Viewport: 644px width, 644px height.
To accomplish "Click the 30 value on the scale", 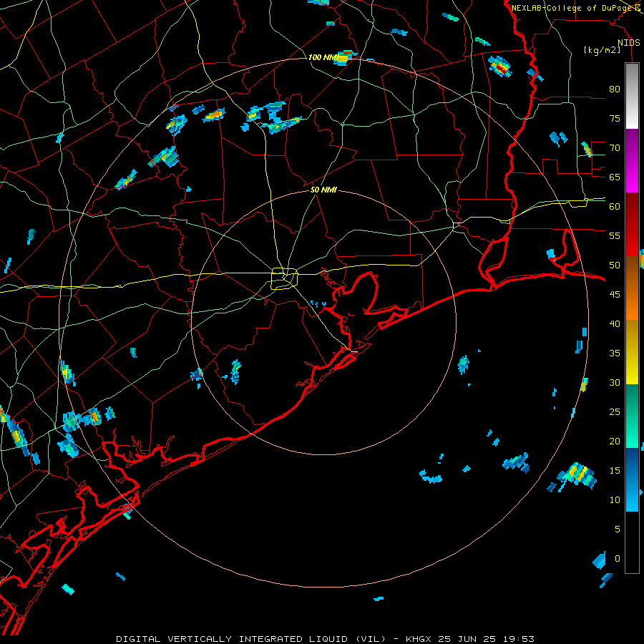I will point(615,382).
